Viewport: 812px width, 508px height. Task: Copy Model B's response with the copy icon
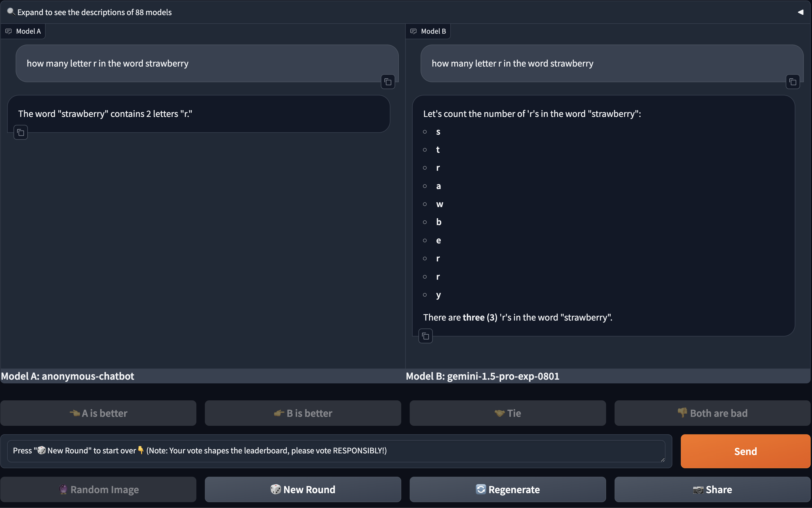[x=425, y=336]
